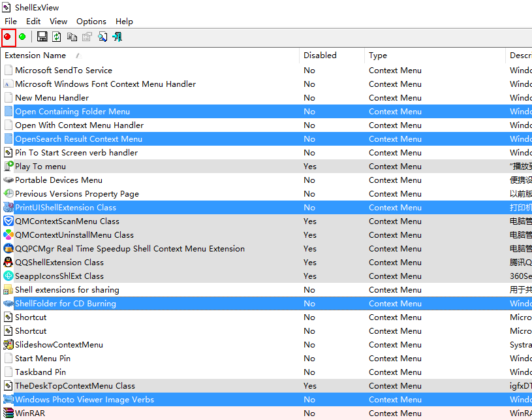Click the Portable Devices Menu icon
This screenshot has height=420, width=532.
tap(8, 180)
